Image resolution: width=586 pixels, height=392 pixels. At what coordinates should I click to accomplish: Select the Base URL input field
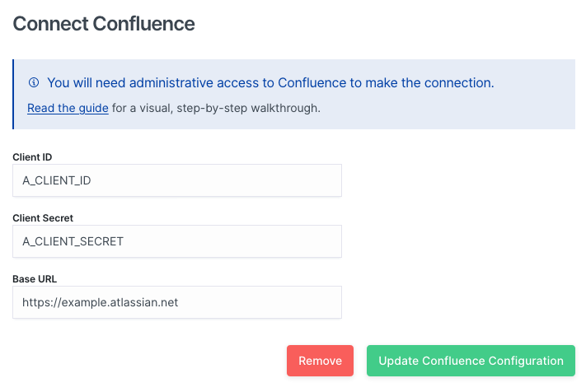(177, 302)
